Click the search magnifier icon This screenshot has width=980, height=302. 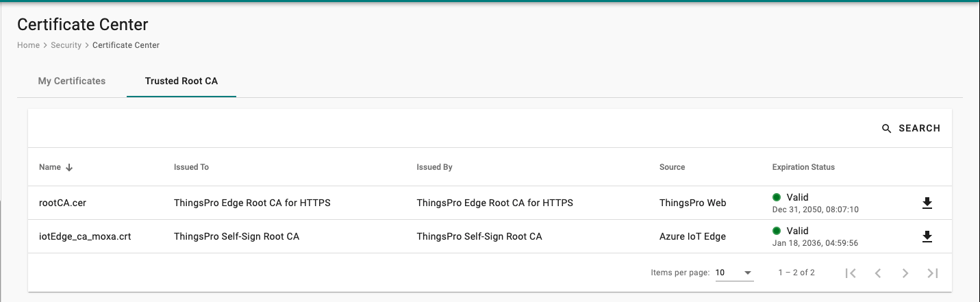pyautogui.click(x=887, y=129)
